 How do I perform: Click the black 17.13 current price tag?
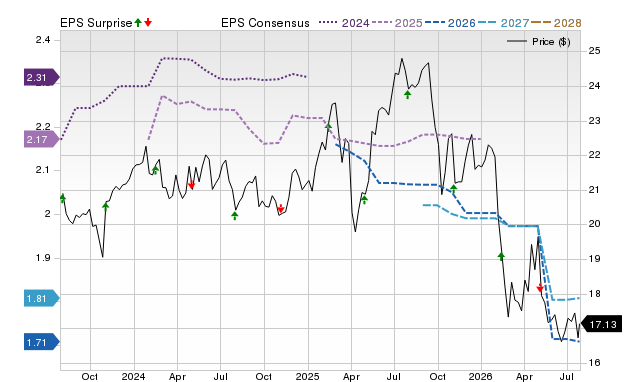(601, 324)
